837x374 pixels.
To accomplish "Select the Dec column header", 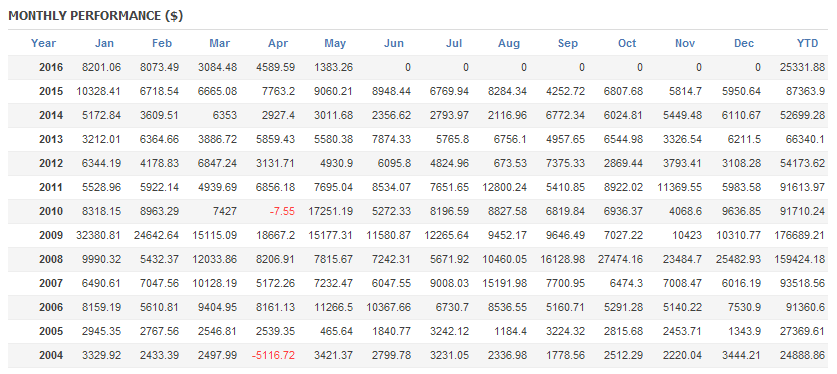I will click(x=744, y=44).
